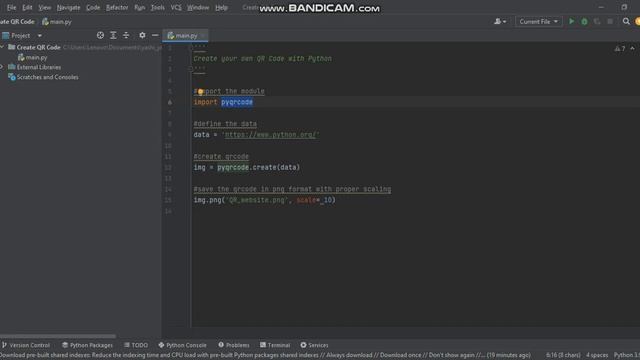Open the Window menu
The width and height of the screenshot is (640, 360).
pos(198,7)
